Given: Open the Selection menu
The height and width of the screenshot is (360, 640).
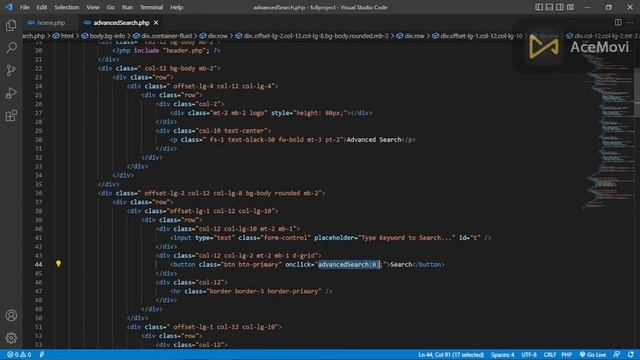Looking at the screenshot, I should 67,7.
